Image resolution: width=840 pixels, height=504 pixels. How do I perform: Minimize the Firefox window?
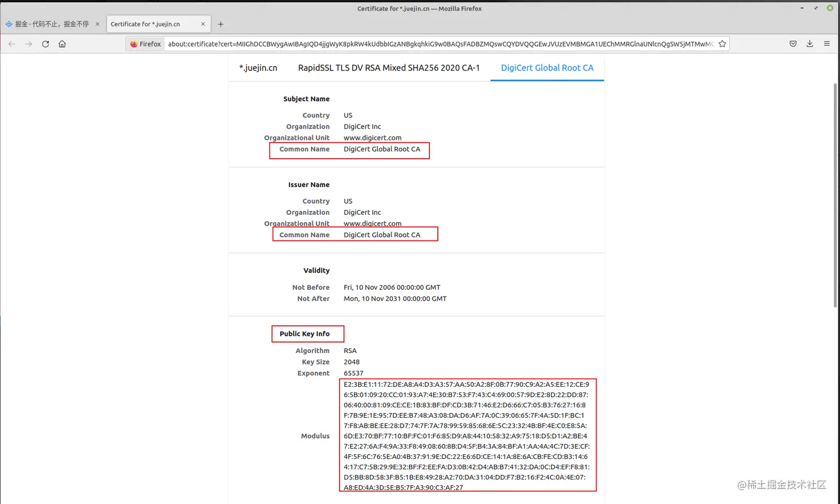coord(802,8)
